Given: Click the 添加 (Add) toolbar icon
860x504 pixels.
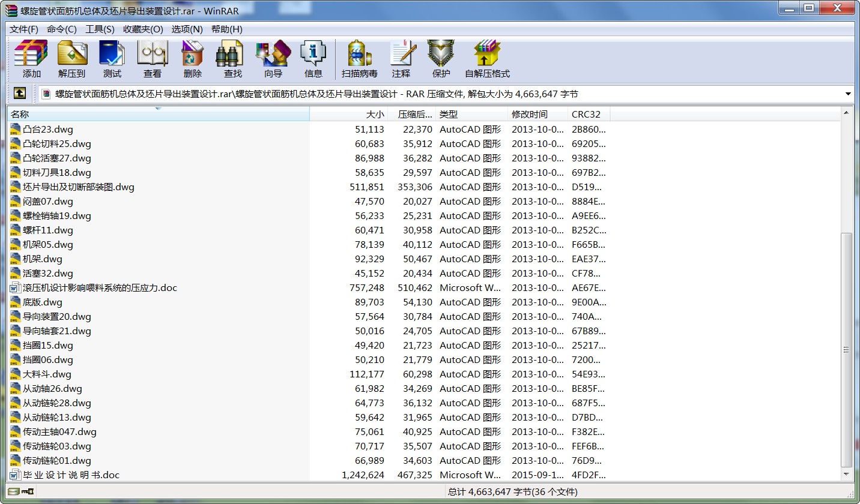Looking at the screenshot, I should coord(31,59).
